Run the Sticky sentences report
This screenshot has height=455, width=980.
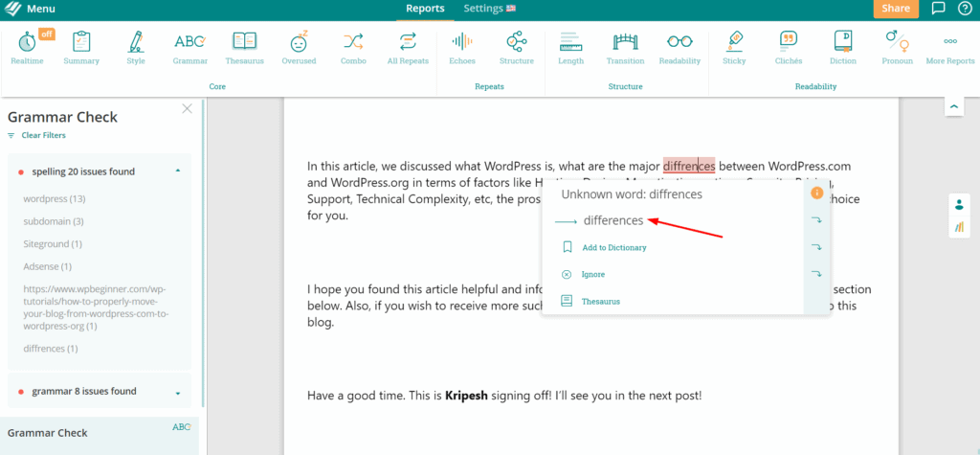pos(734,46)
